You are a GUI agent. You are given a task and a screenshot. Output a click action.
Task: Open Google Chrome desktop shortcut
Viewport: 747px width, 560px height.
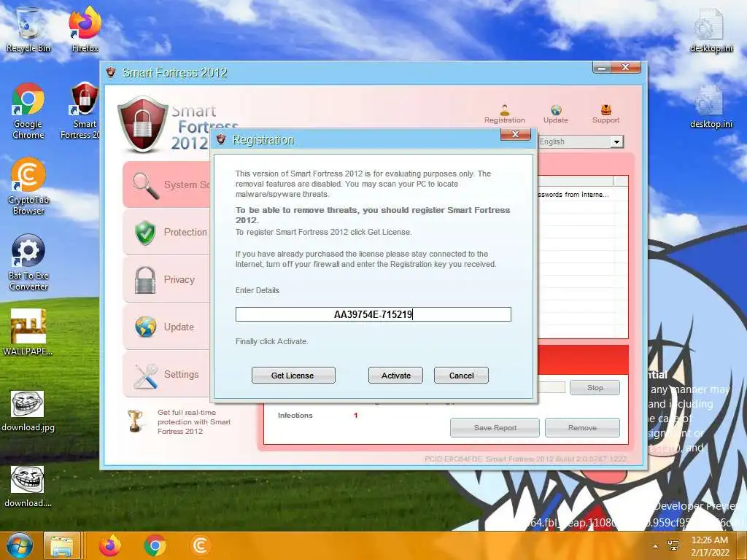(x=28, y=111)
